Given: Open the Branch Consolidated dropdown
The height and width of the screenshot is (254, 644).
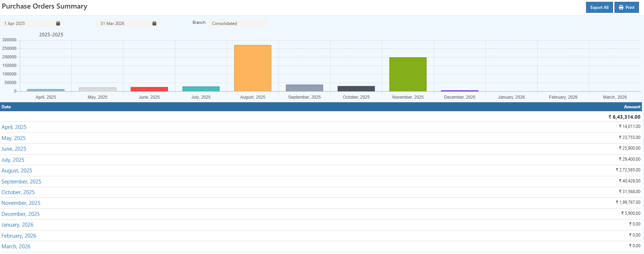Looking at the screenshot, I should 238,24.
